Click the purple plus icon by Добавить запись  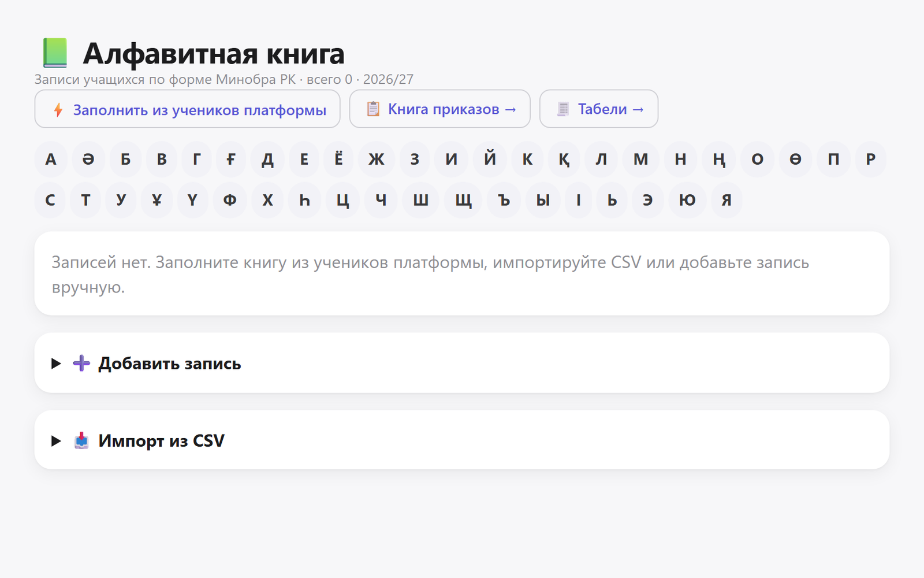[x=81, y=363]
